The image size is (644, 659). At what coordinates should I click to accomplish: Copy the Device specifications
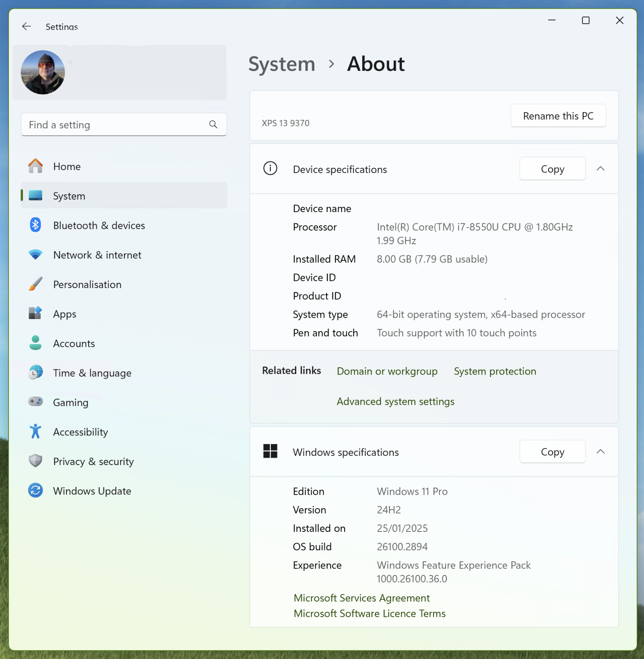coord(552,169)
